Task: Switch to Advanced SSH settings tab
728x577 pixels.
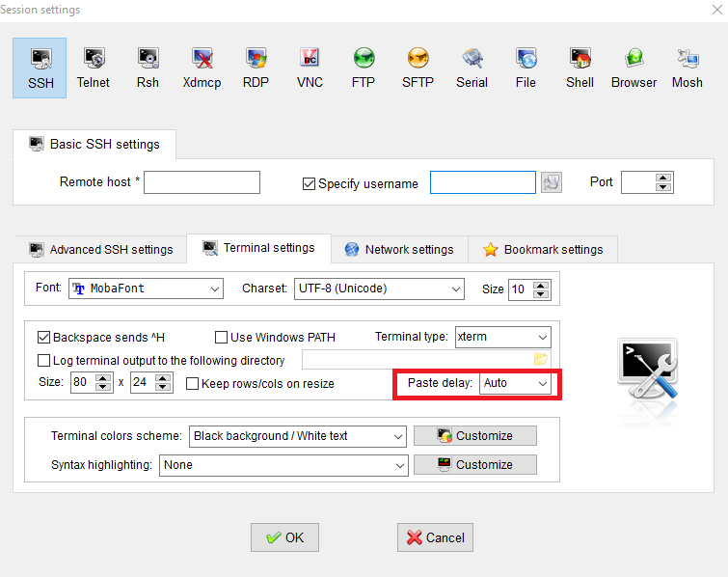Action: [x=100, y=250]
